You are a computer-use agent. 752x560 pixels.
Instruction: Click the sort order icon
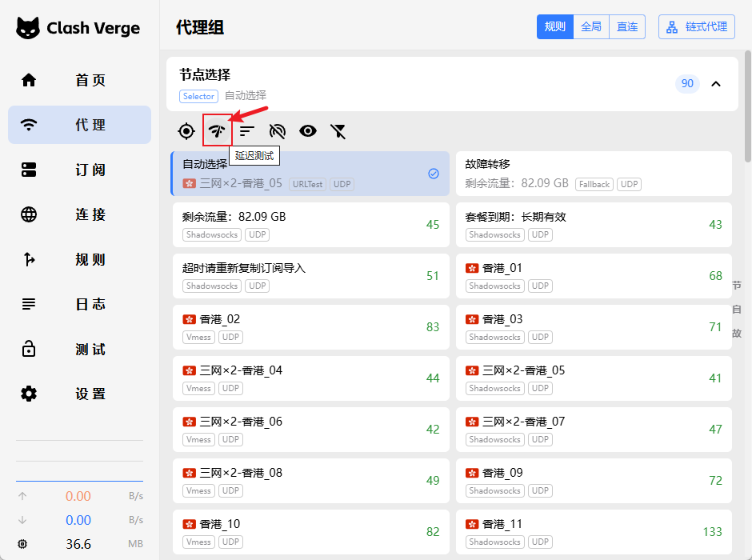point(247,131)
